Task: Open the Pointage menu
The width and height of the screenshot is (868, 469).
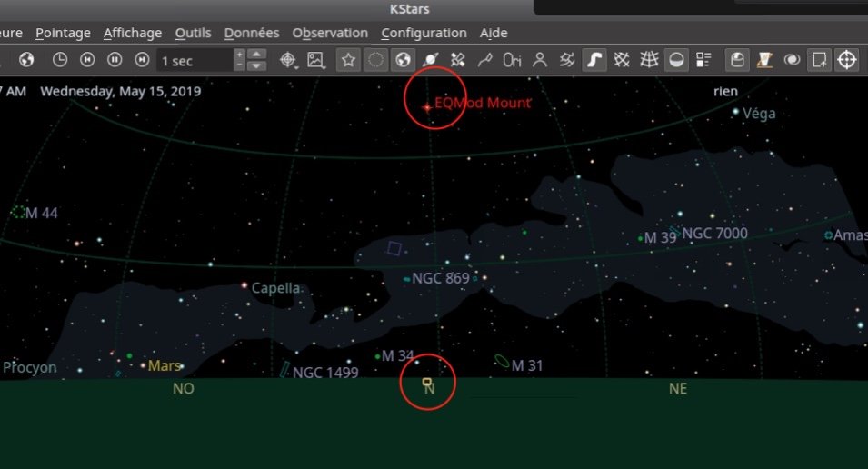Action: coord(63,34)
